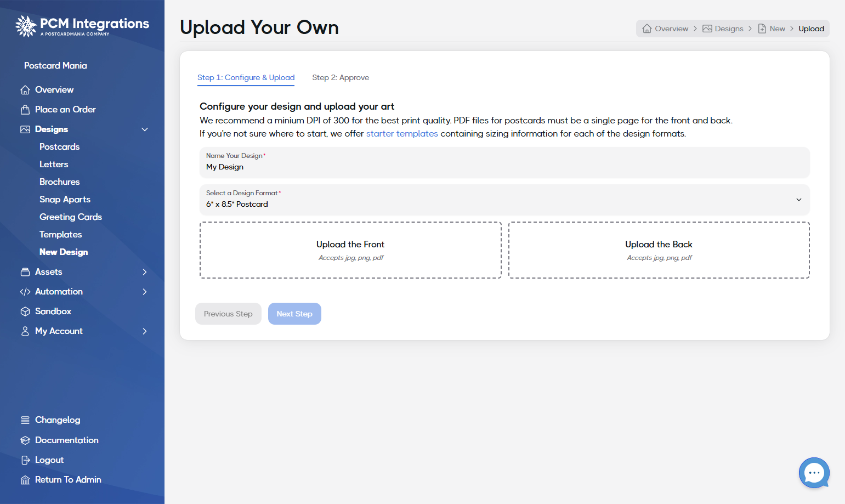Click the Place an Order bag icon
The height and width of the screenshot is (504, 845).
tap(25, 110)
